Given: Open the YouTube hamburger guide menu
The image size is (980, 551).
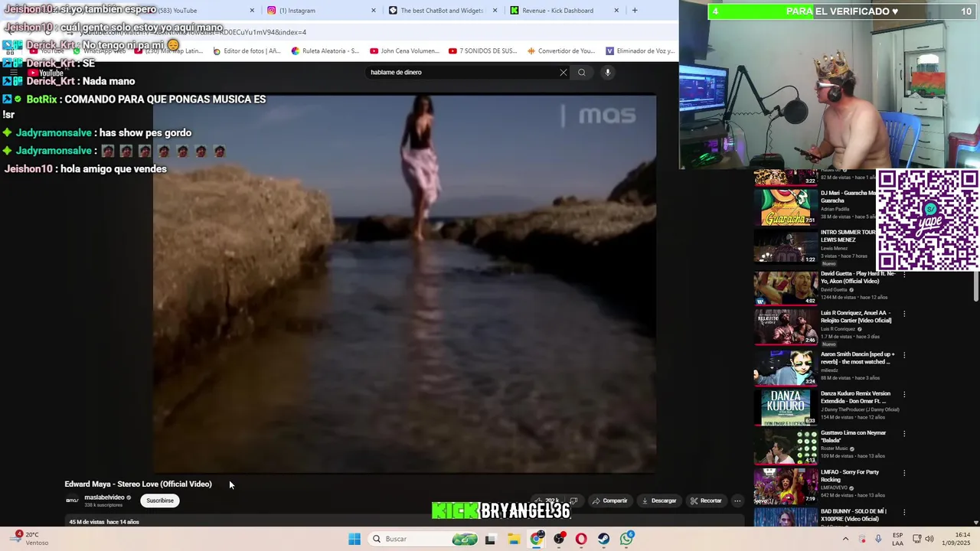Looking at the screenshot, I should [x=13, y=73].
